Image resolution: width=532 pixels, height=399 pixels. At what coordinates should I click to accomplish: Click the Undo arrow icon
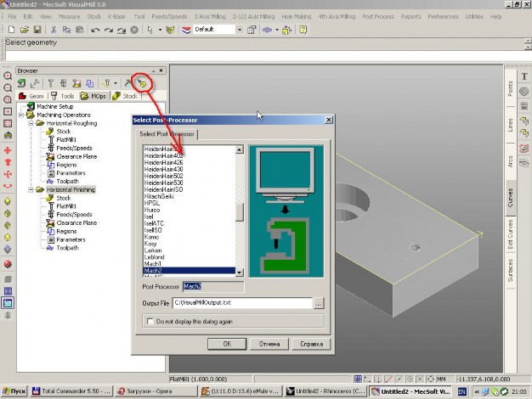[95, 31]
